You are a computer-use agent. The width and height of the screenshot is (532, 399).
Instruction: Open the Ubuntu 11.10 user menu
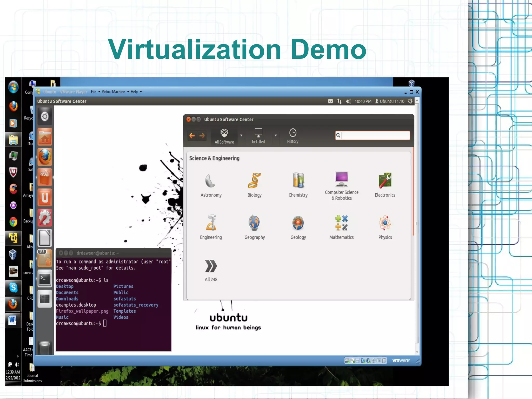(389, 101)
